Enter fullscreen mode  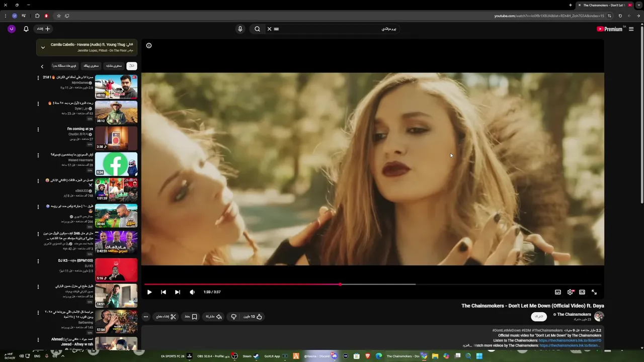(594, 292)
